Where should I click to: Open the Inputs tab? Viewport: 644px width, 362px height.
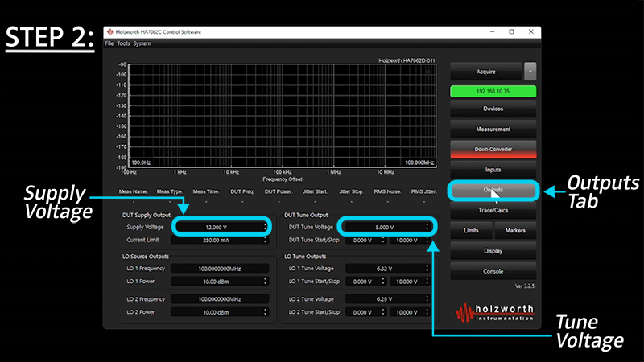[x=493, y=170]
